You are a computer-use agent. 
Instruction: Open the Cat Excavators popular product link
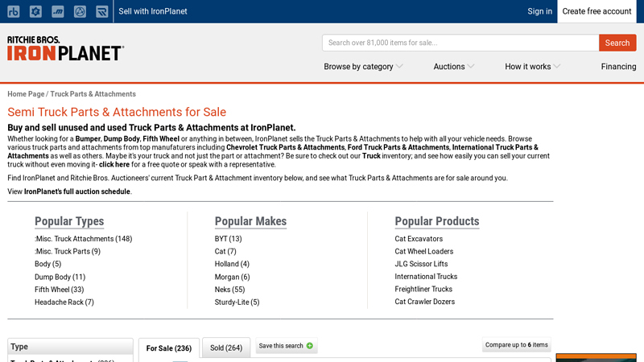(419, 239)
